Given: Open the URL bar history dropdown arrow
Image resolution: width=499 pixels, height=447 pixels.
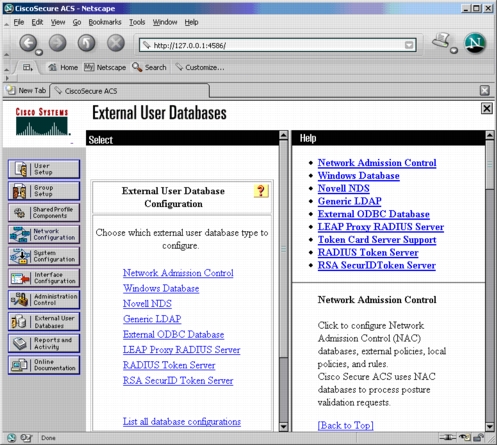Looking at the screenshot, I should [409, 45].
